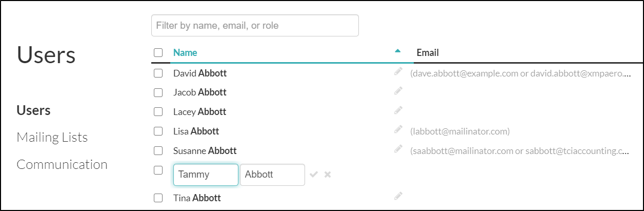
Task: Click the pencil icon for Tina Abbott
Action: (x=398, y=196)
